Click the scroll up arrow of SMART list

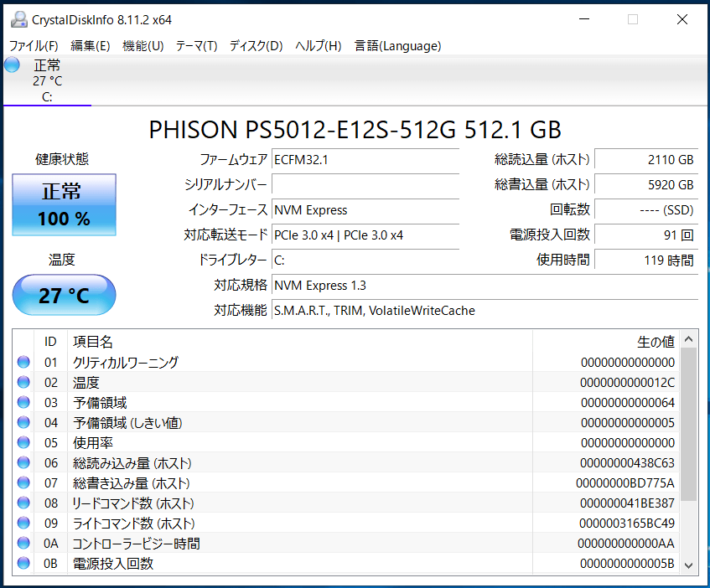[x=689, y=338]
